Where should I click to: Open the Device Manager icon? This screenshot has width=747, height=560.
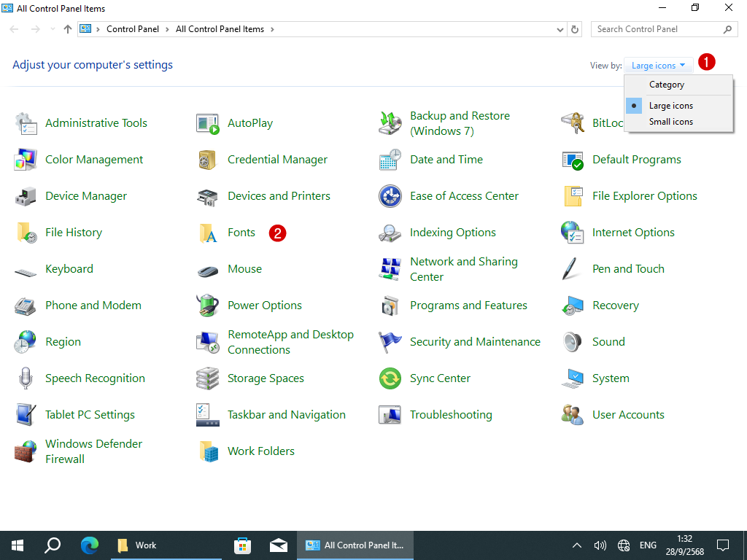pyautogui.click(x=26, y=196)
